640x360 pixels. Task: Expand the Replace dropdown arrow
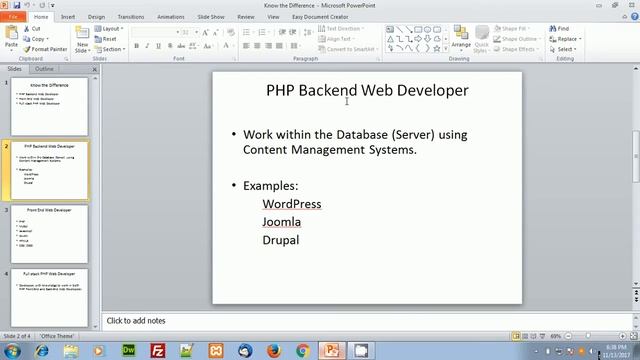580,39
